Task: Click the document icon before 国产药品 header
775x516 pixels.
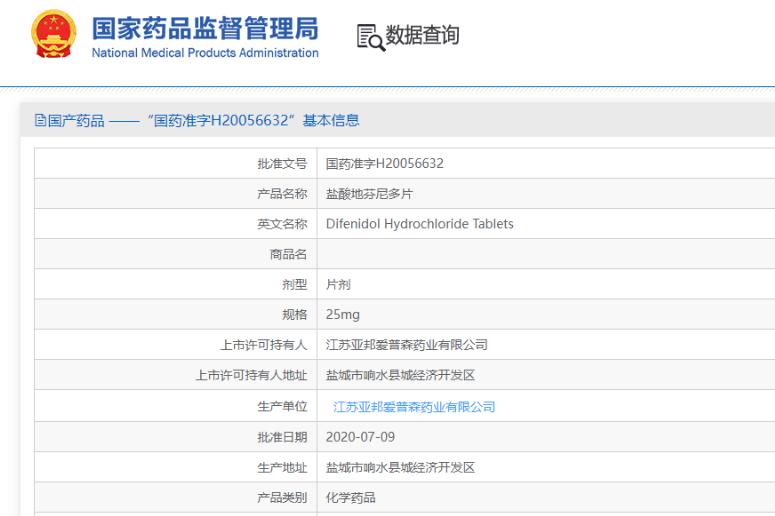Action: pos(40,121)
